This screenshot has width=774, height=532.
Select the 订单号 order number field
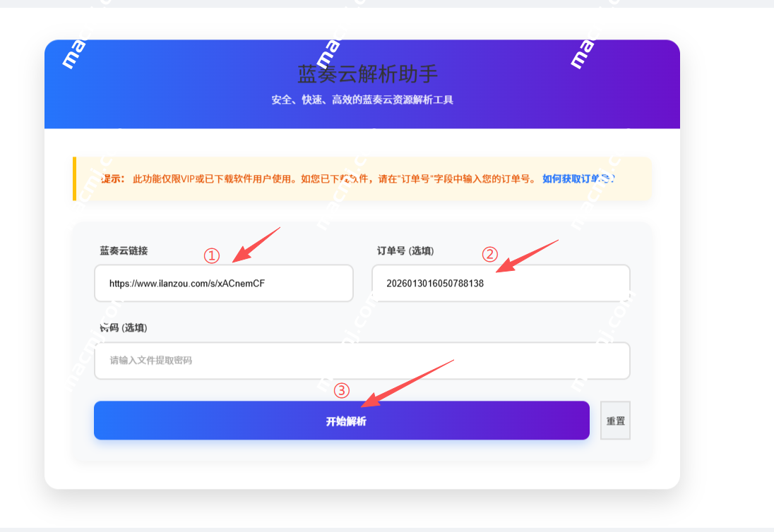click(x=501, y=282)
